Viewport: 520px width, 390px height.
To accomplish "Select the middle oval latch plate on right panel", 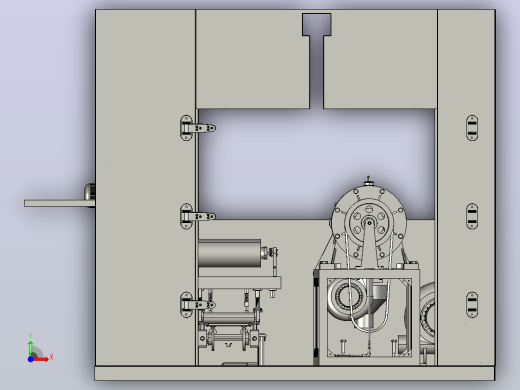I will 472,216.
